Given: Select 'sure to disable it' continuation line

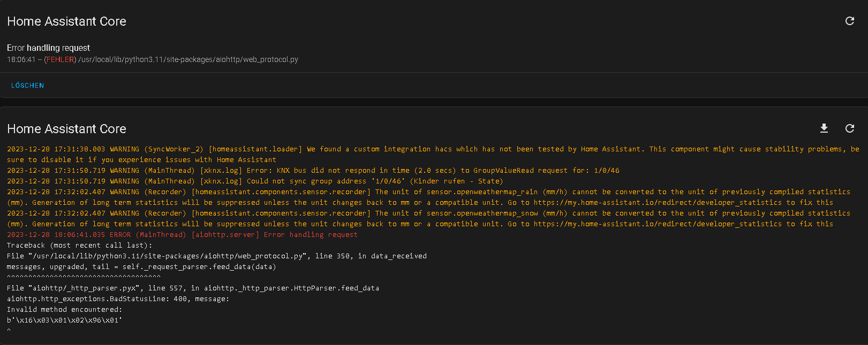Looking at the screenshot, I should 142,160.
